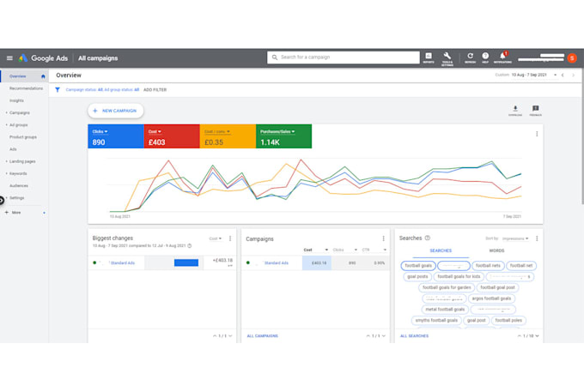Click the side panel collapse arrow
The height and width of the screenshot is (392, 584).
coord(2,200)
